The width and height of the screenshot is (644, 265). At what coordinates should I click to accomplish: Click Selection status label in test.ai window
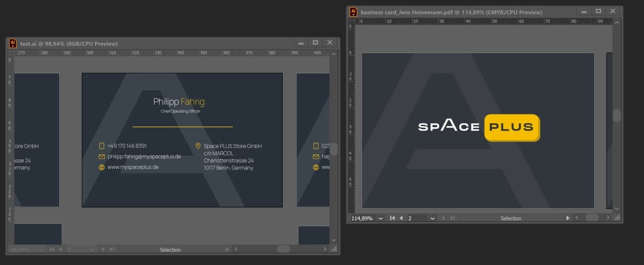(170, 249)
